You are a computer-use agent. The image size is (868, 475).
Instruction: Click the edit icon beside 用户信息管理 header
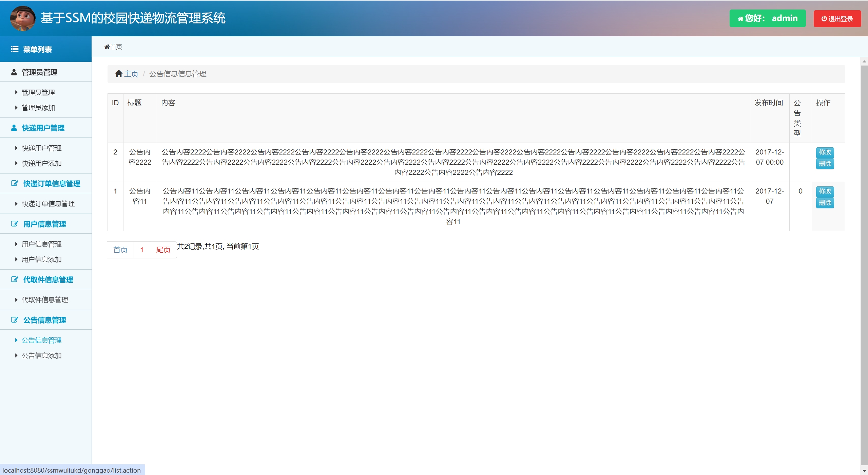click(x=15, y=224)
